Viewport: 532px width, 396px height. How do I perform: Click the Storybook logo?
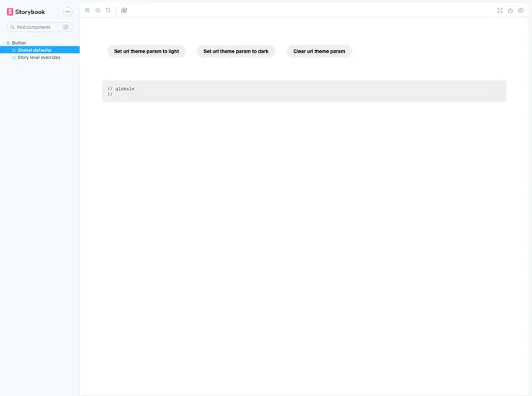tap(26, 12)
